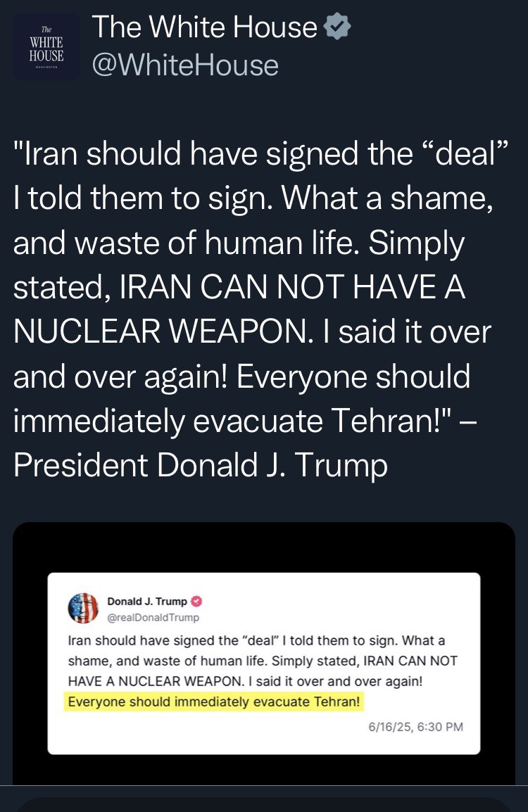Click the embedded post's first text line
This screenshot has height=812, width=528.
coord(256,641)
